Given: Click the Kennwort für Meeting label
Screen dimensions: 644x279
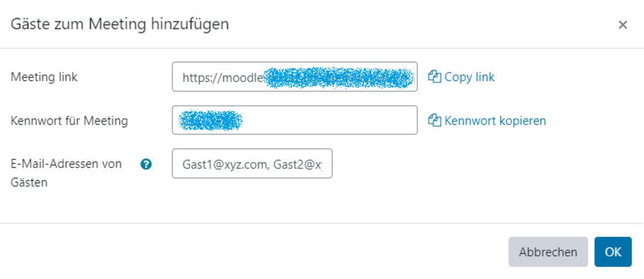Looking at the screenshot, I should 69,121.
